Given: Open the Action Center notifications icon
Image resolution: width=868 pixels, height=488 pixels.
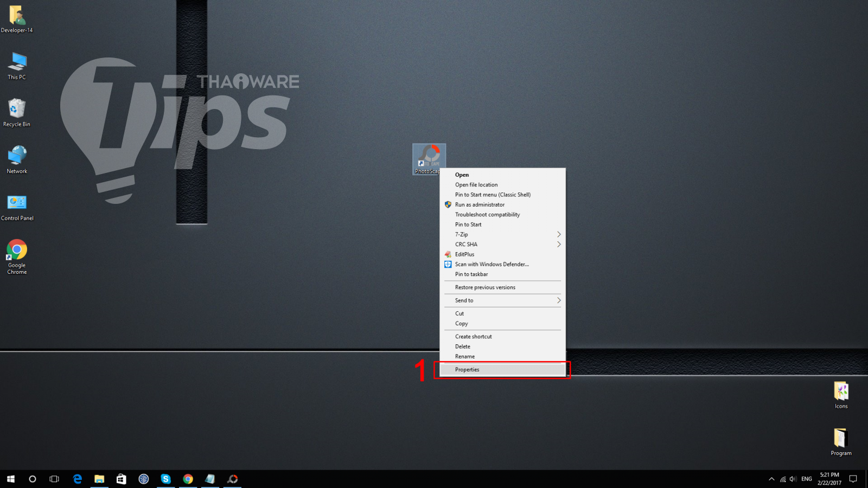Looking at the screenshot, I should pyautogui.click(x=853, y=479).
